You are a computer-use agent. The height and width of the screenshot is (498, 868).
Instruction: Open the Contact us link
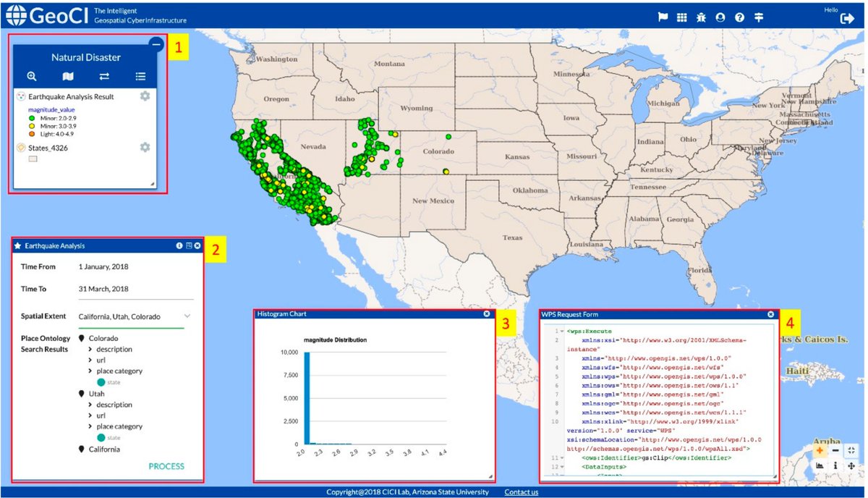pyautogui.click(x=521, y=491)
